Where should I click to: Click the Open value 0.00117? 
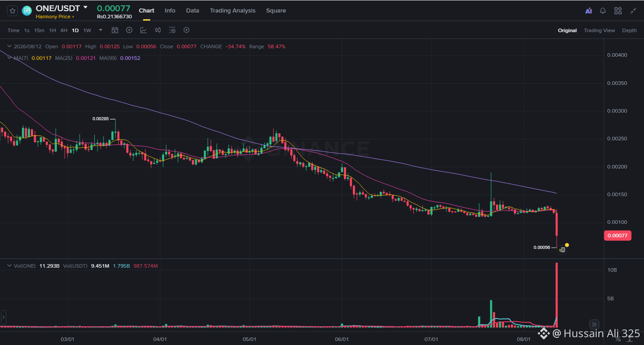click(x=72, y=46)
